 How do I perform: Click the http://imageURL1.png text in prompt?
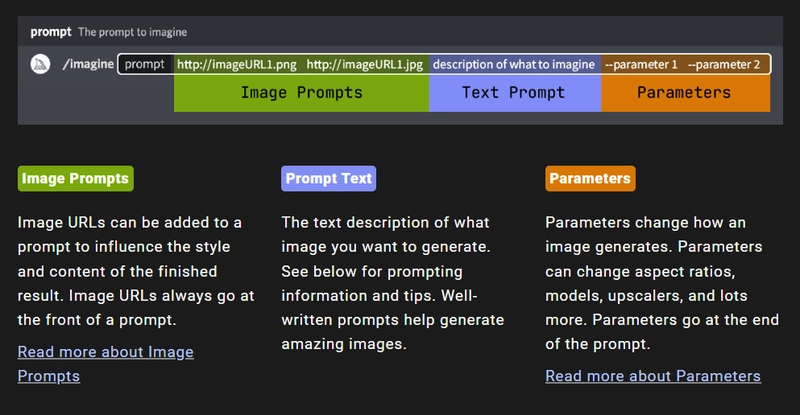237,64
